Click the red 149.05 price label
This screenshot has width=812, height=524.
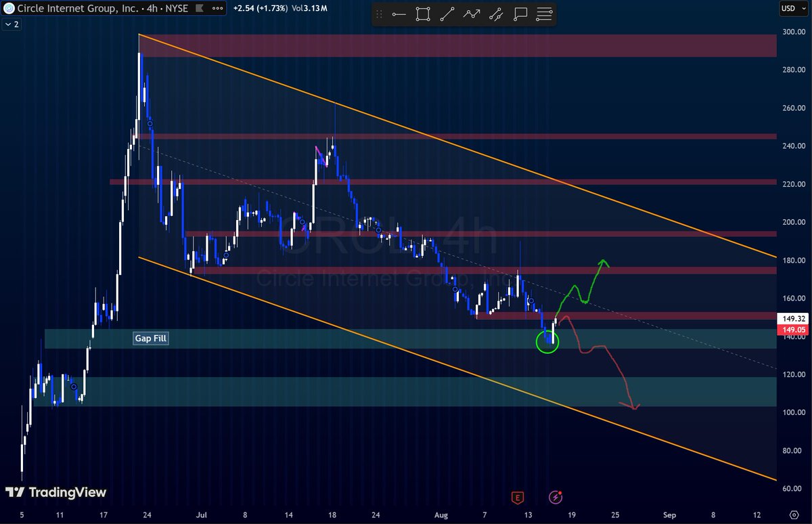(x=793, y=330)
